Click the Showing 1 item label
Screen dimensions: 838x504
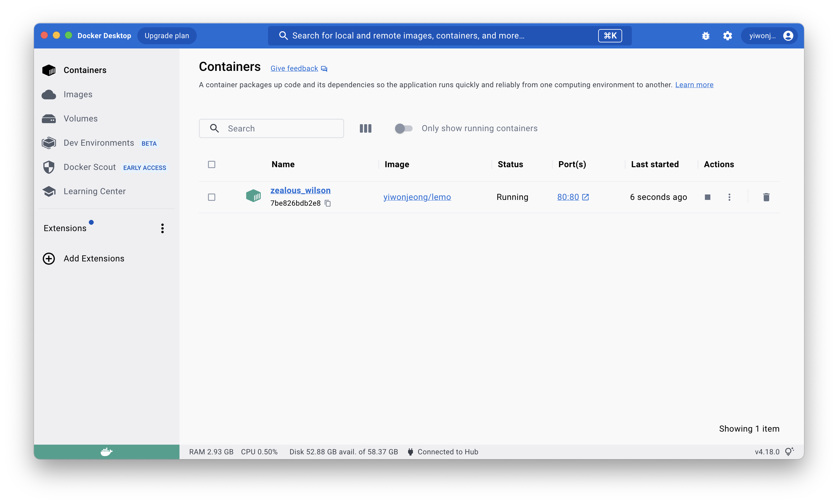pyautogui.click(x=749, y=429)
